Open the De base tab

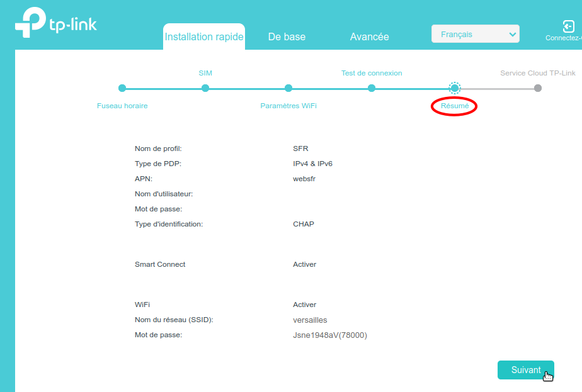287,37
